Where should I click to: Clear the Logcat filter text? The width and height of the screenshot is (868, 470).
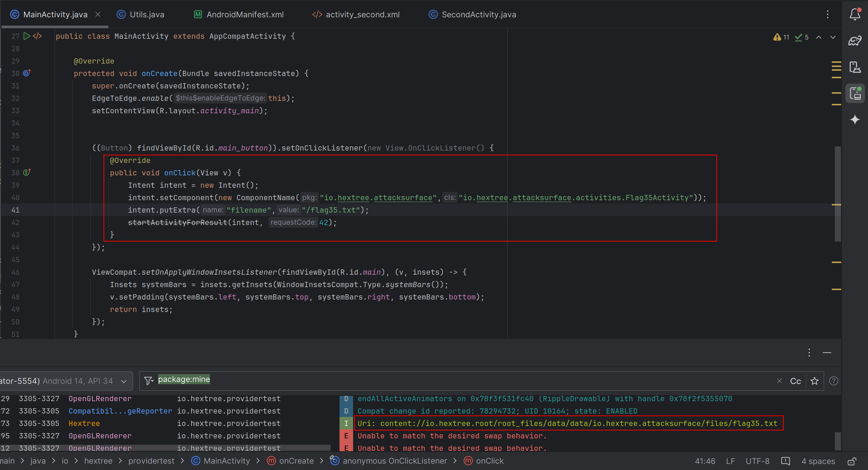[779, 381]
